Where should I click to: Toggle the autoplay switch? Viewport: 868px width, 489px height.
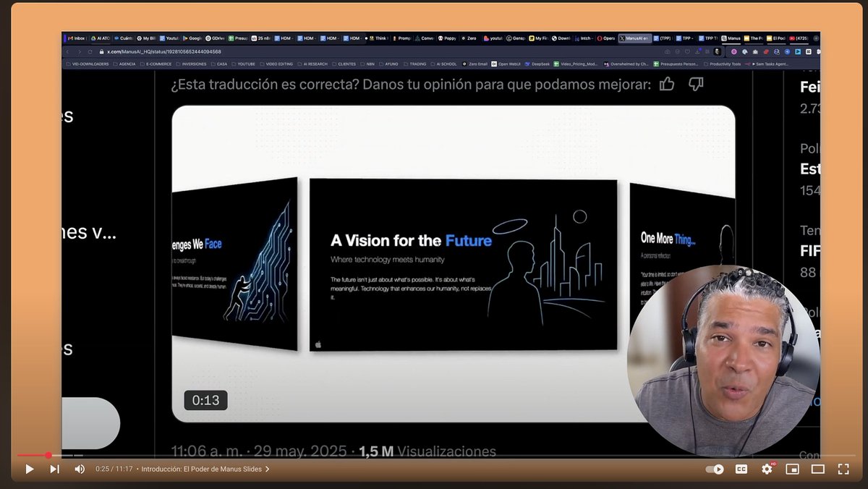coord(715,469)
